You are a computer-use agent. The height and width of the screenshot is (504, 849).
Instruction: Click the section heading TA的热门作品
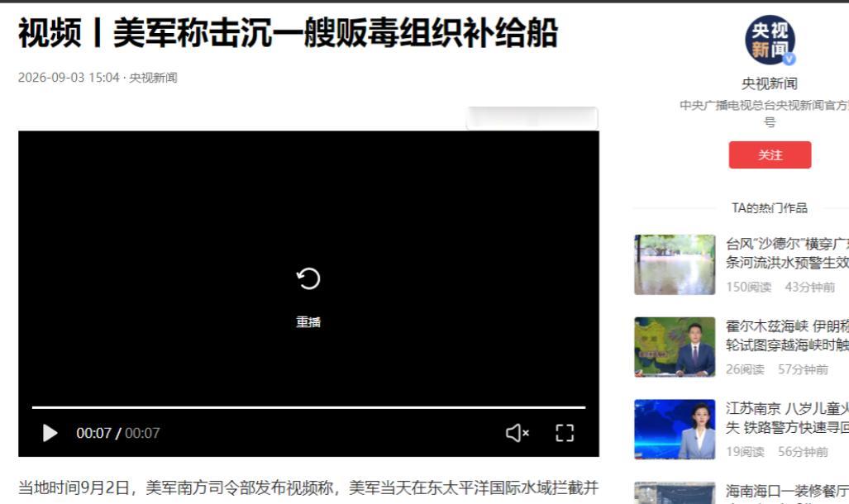770,208
